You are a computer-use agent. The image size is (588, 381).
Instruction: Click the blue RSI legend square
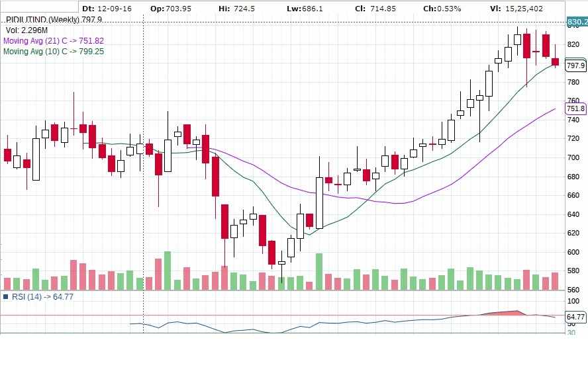[5, 297]
